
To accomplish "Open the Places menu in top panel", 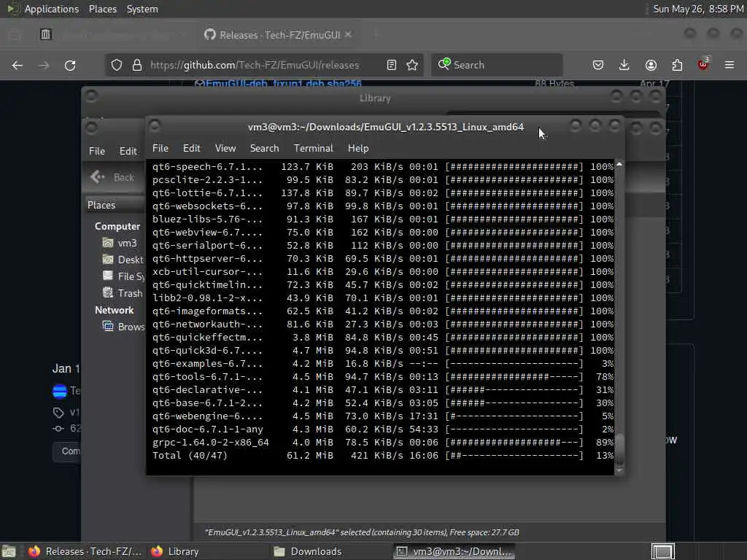I will (103, 9).
